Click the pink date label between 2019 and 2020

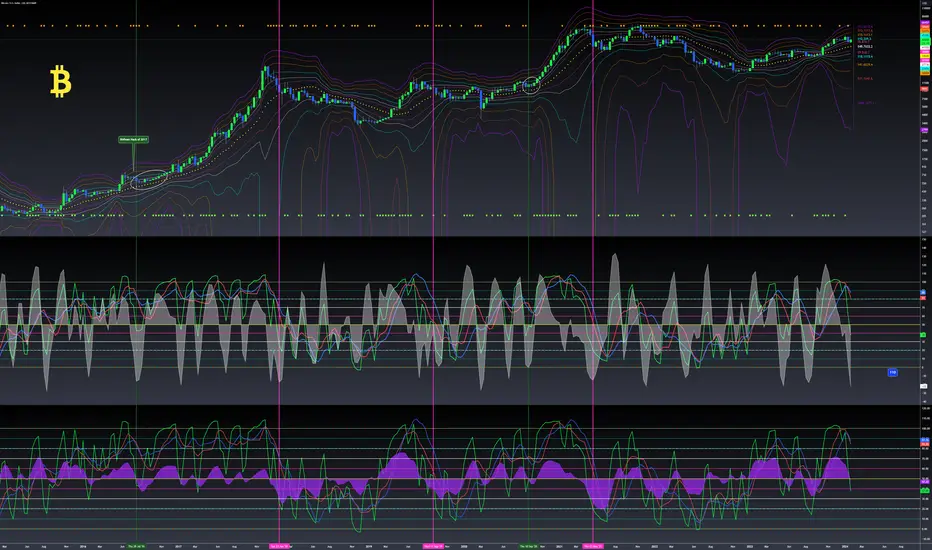coord(433,546)
